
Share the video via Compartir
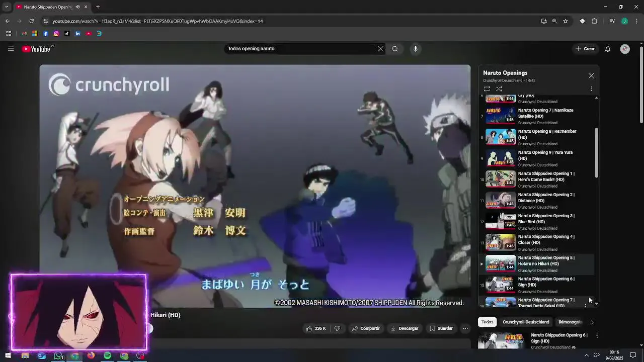(x=366, y=328)
